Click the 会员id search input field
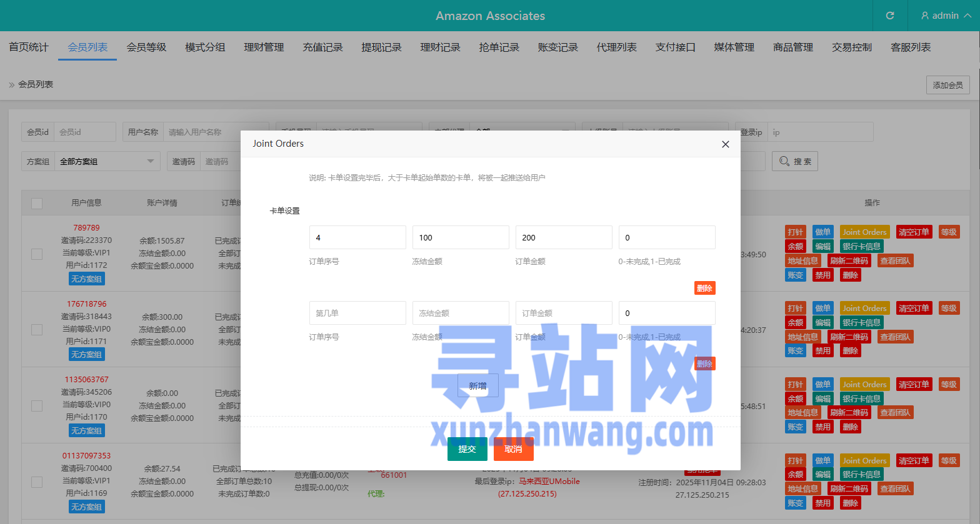This screenshot has width=980, height=524. 84,132
